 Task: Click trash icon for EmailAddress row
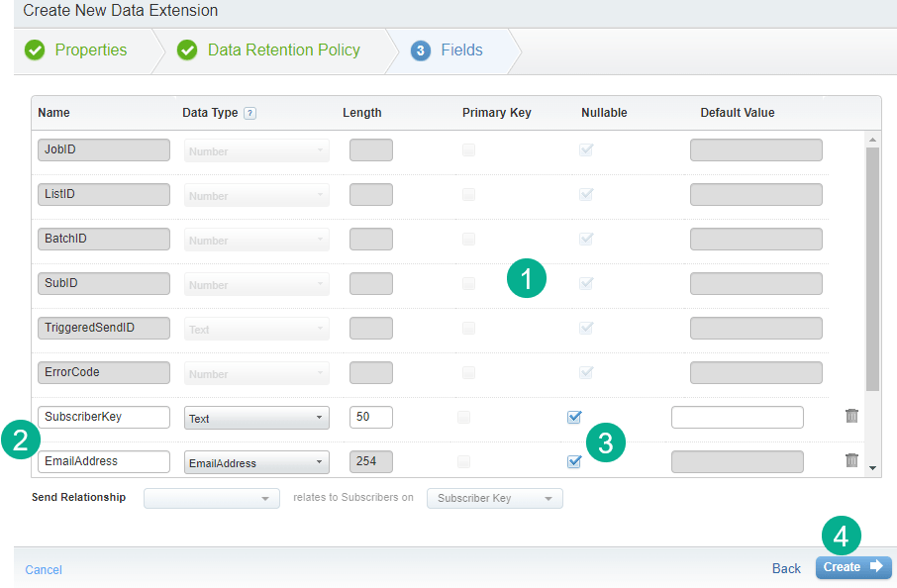[x=851, y=460]
